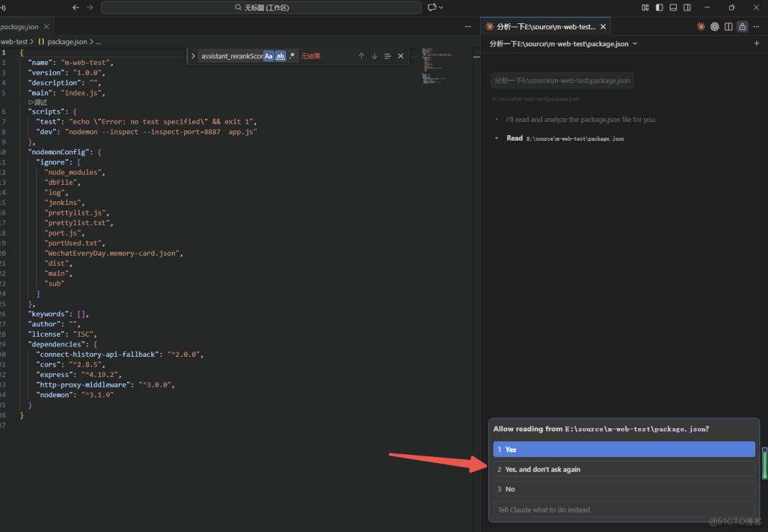Click the OpenAI logo icon in panel toolbar

pyautogui.click(x=714, y=27)
